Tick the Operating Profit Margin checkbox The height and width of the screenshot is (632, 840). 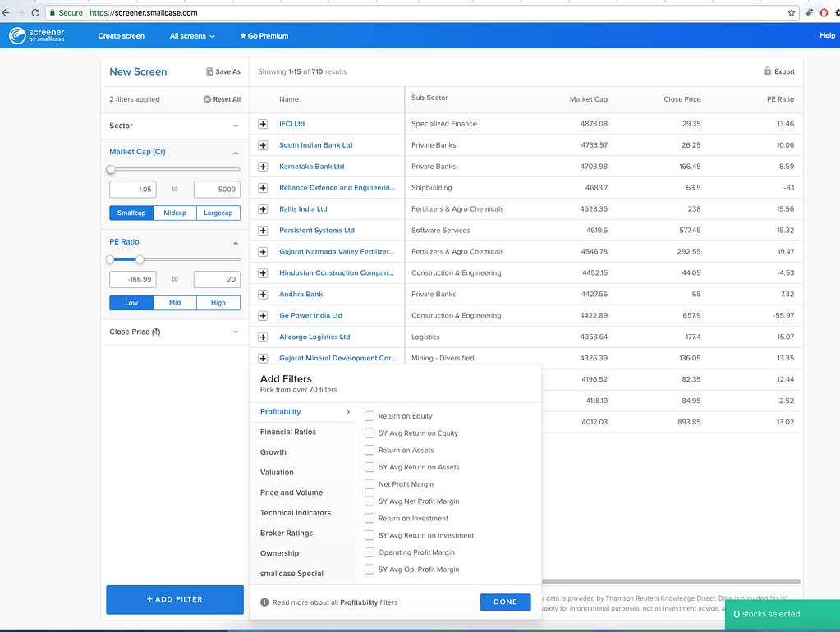coord(370,552)
